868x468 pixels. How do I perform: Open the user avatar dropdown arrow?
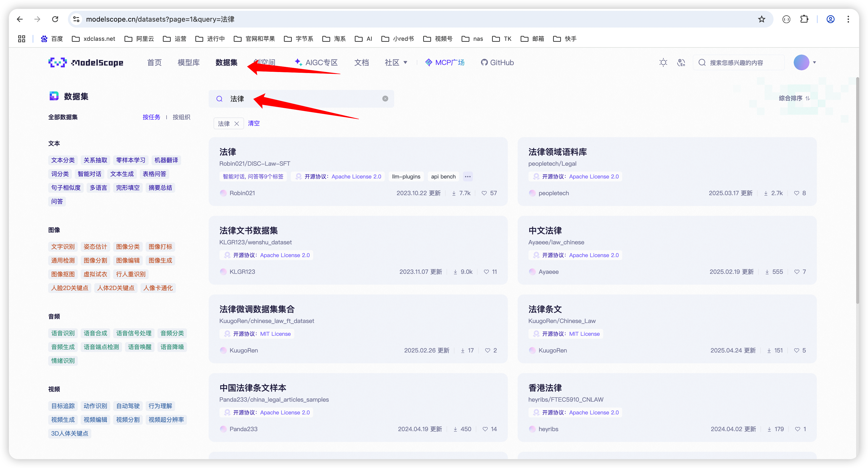click(814, 63)
